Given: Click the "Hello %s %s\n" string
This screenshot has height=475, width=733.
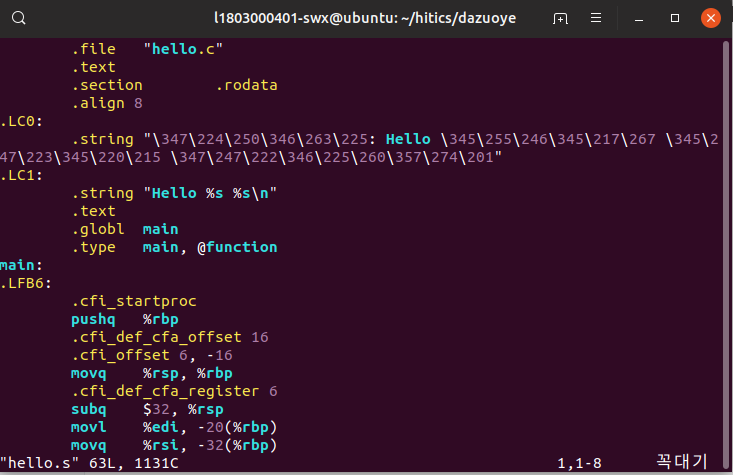Looking at the screenshot, I should pos(210,193).
